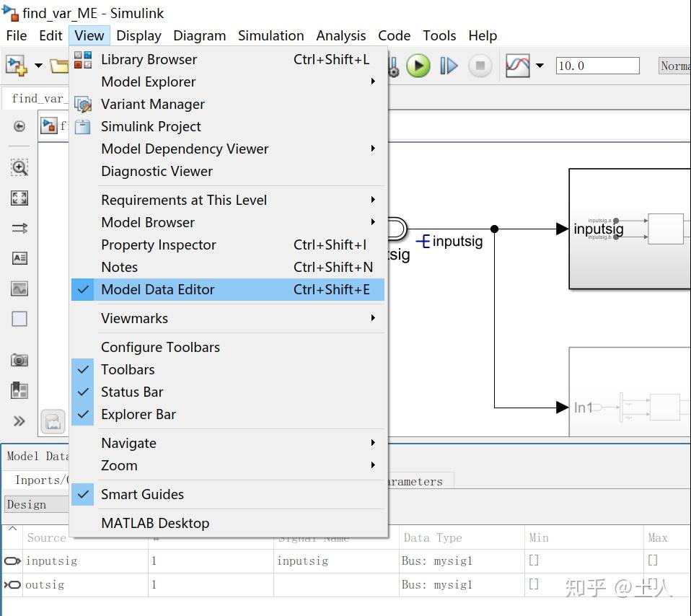This screenshot has width=691, height=616.
Task: Expand the Navigate submenu
Action: tap(228, 443)
